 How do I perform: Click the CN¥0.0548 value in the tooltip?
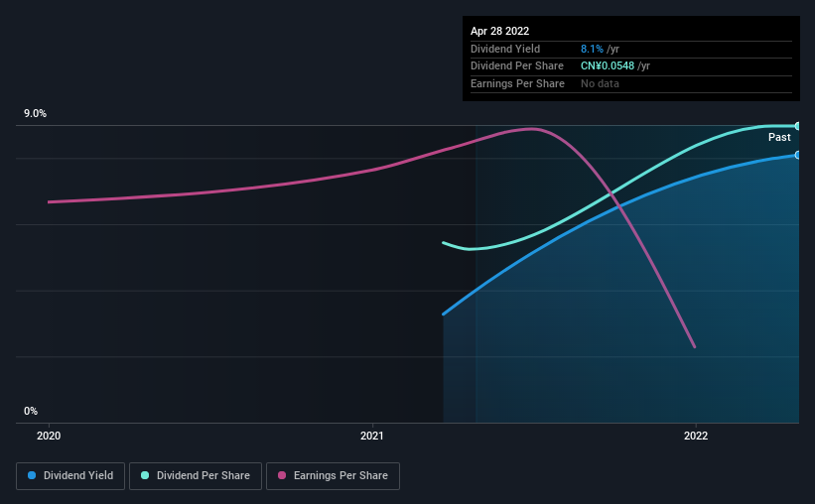point(608,66)
